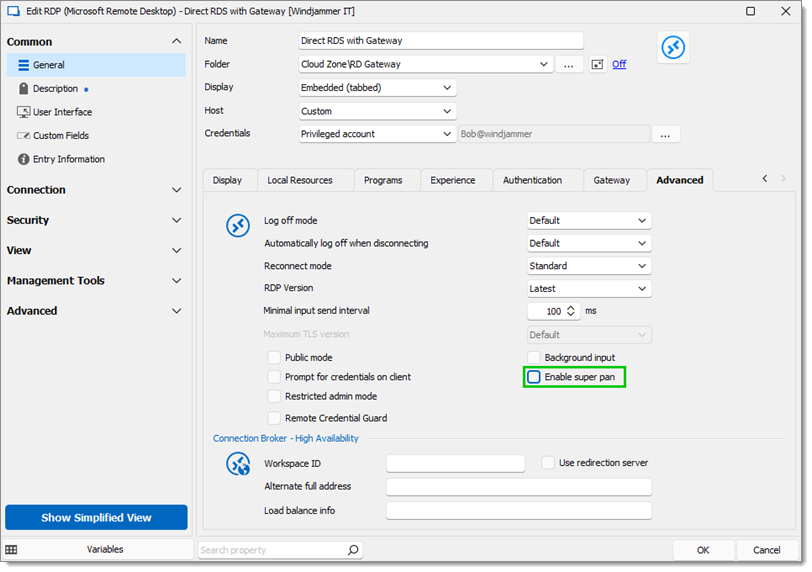Click the Entry Information info icon
The width and height of the screenshot is (812, 572).
pyautogui.click(x=23, y=159)
